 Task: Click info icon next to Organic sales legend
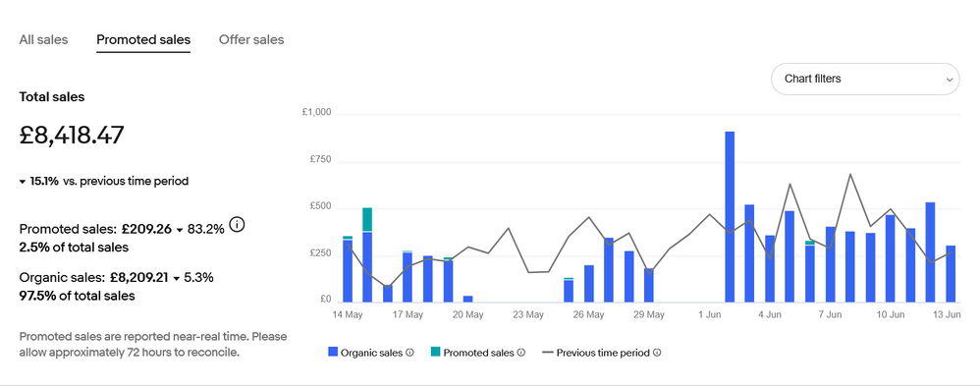click(x=410, y=353)
